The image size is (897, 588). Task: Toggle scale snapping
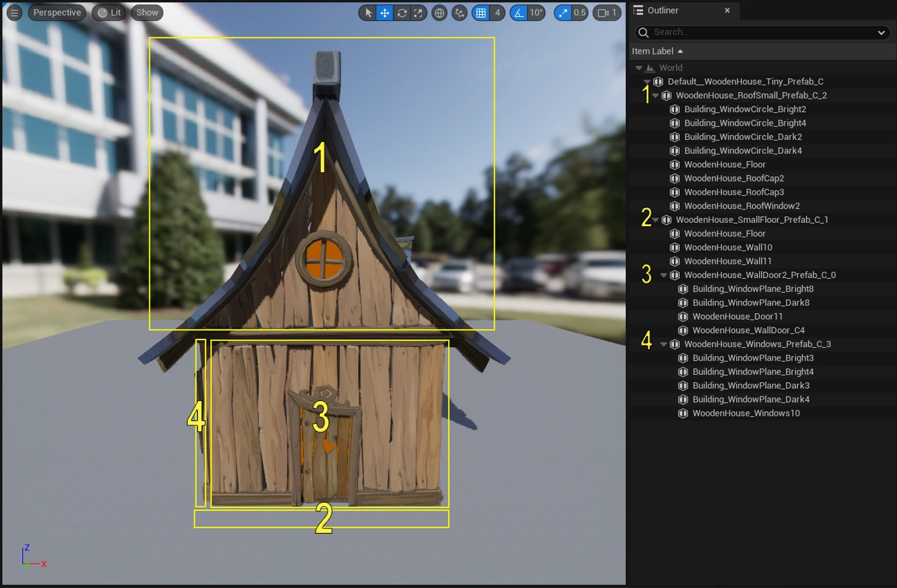tap(563, 13)
